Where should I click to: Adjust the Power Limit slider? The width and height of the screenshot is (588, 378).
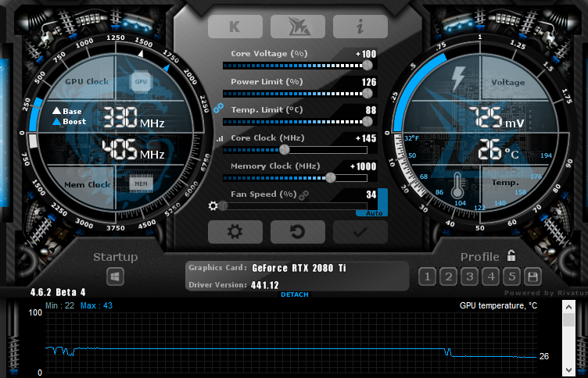tap(295, 94)
